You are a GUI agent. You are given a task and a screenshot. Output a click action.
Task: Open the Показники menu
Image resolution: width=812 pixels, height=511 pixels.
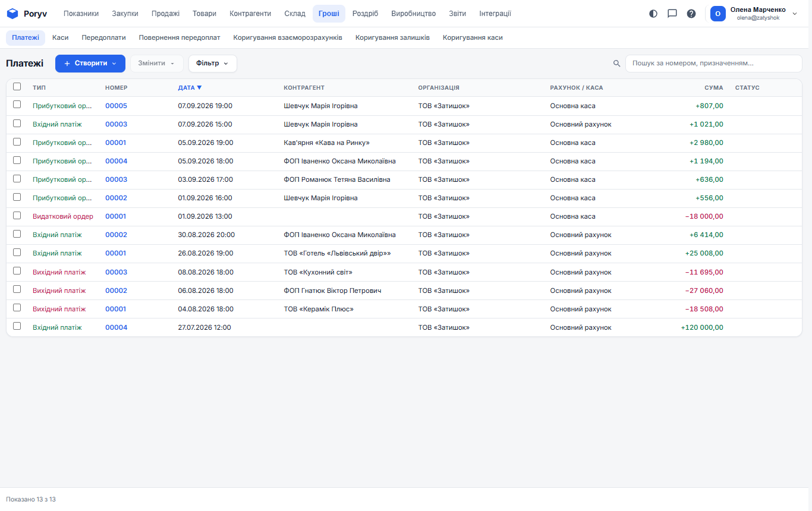(x=81, y=14)
